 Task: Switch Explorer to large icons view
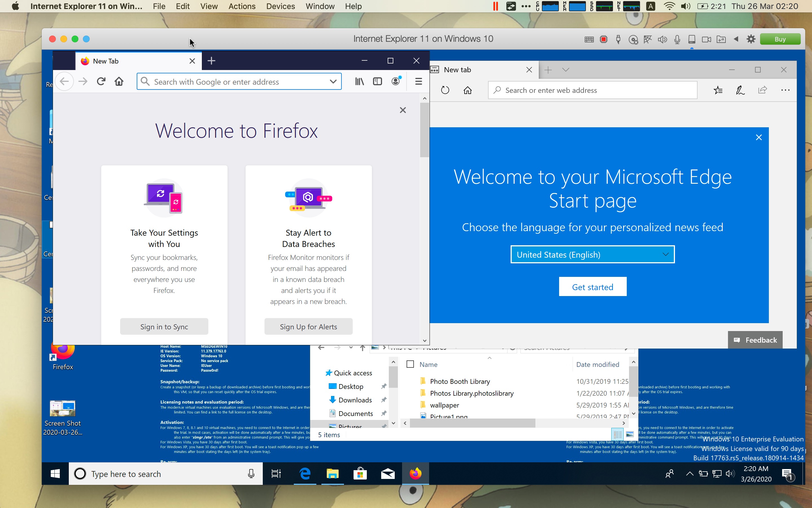[630, 434]
